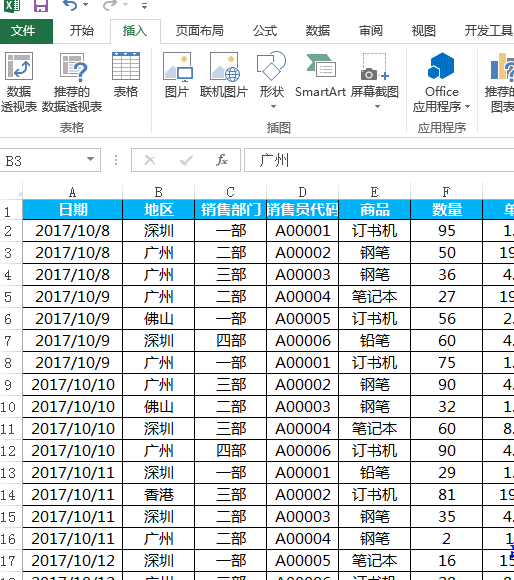The width and height of the screenshot is (514, 580).
Task: Click 订书机 cell in row 8
Action: [x=374, y=362]
